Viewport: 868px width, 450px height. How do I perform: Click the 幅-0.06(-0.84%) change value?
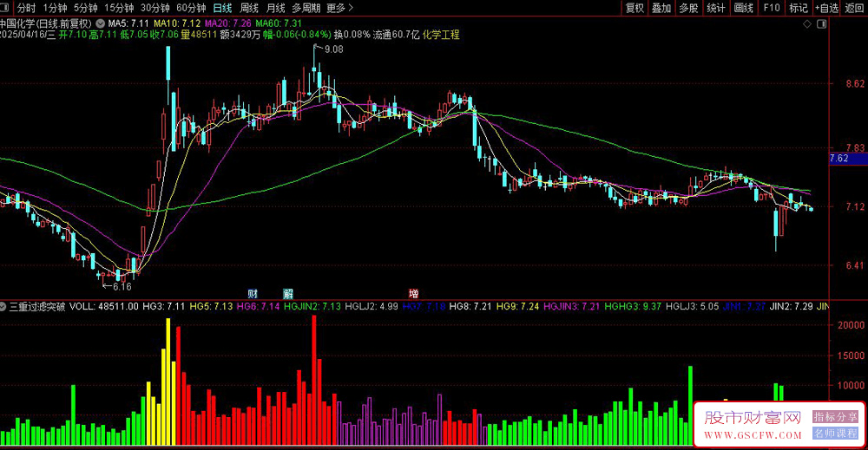click(297, 35)
